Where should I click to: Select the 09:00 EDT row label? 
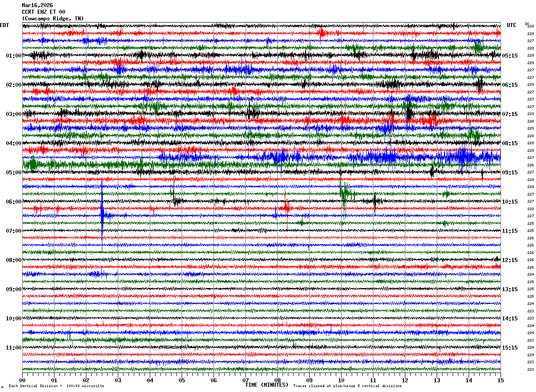[14, 289]
